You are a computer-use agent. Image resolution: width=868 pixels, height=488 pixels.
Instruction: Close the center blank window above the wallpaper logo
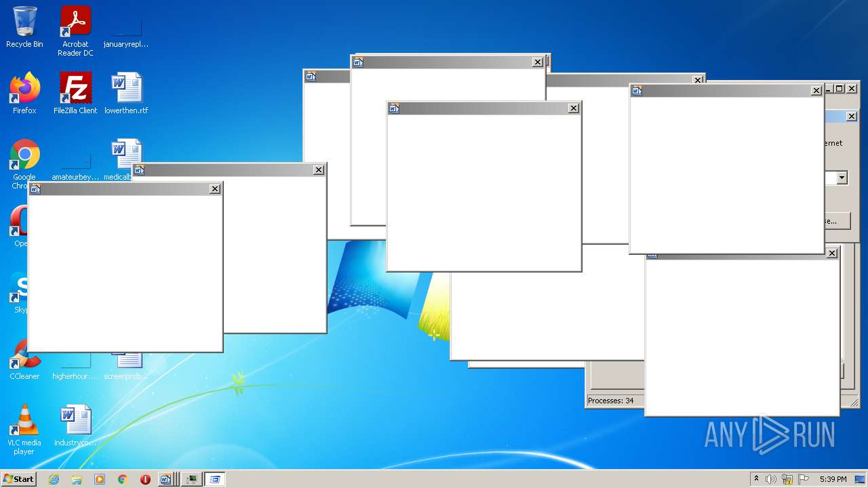[x=573, y=108]
